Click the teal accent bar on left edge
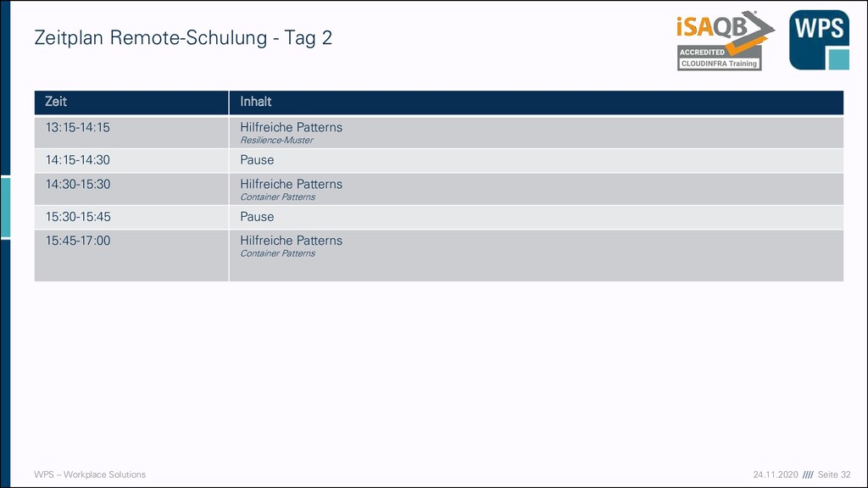Screen dimensions: 868x488 pyautogui.click(x=5, y=208)
